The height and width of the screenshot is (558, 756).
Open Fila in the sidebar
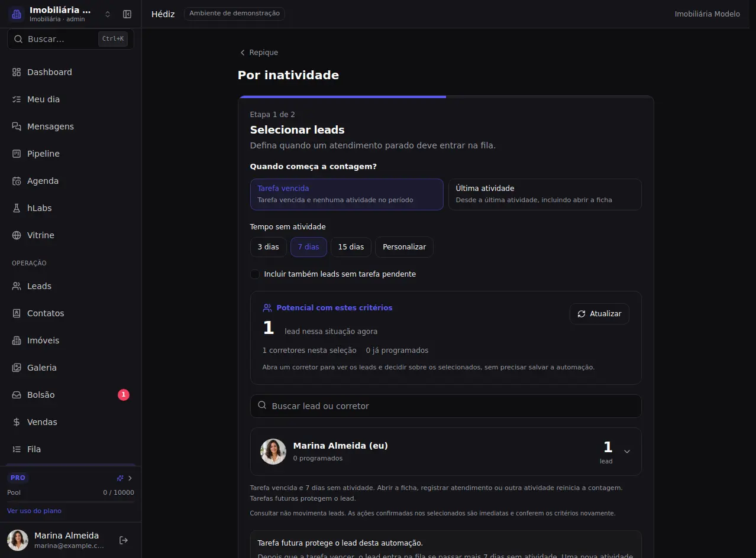70,449
